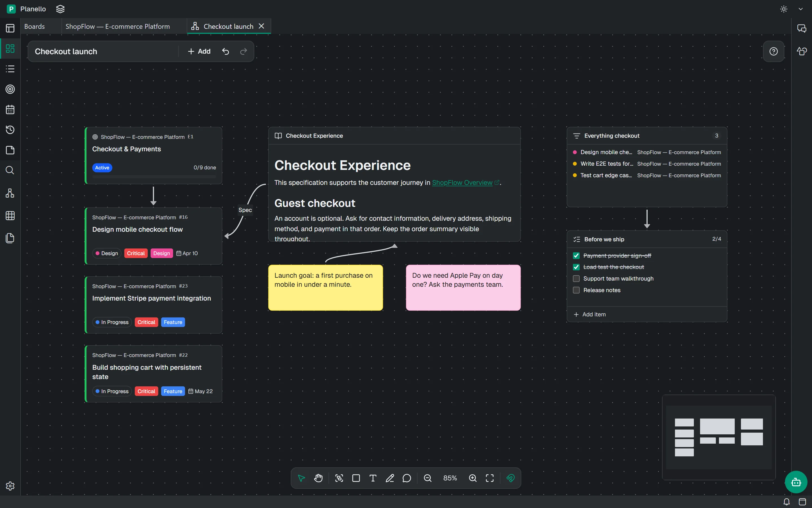812x508 pixels.
Task: Expand the top-right chevron menu
Action: (801, 9)
